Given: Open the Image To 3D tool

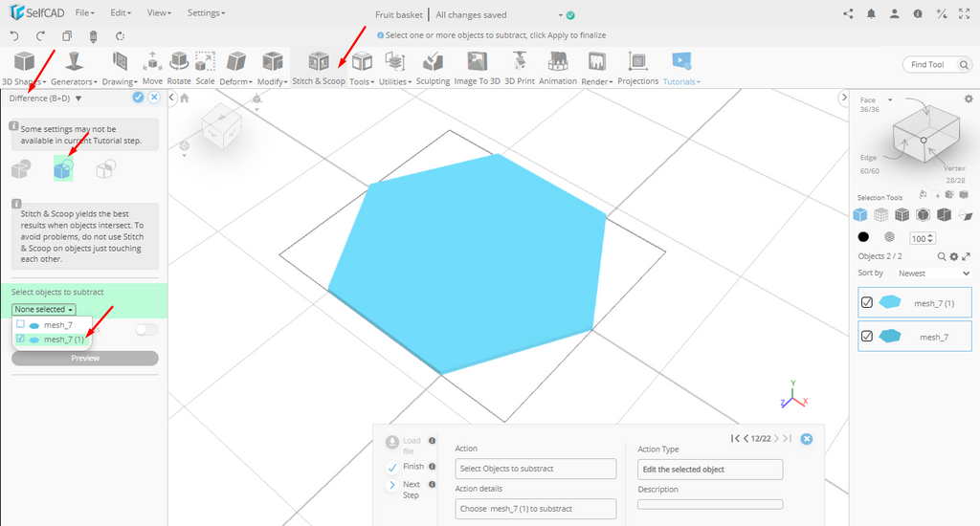Looking at the screenshot, I should click(x=477, y=67).
